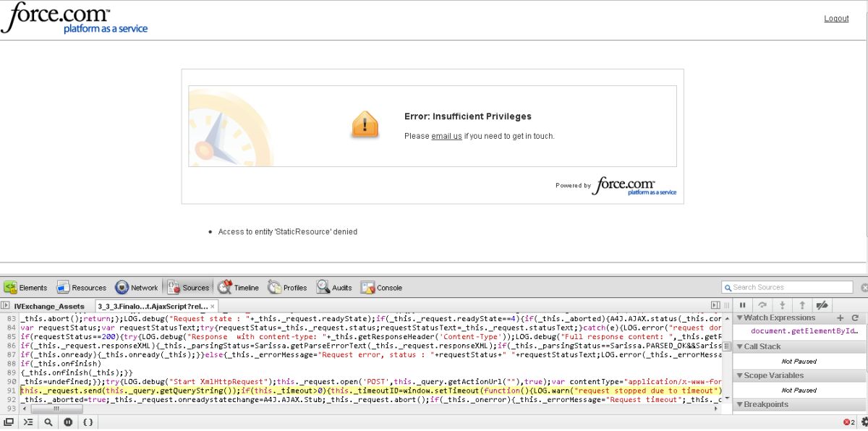This screenshot has width=868, height=431.
Task: Open search across all sources icon
Action: point(48,422)
